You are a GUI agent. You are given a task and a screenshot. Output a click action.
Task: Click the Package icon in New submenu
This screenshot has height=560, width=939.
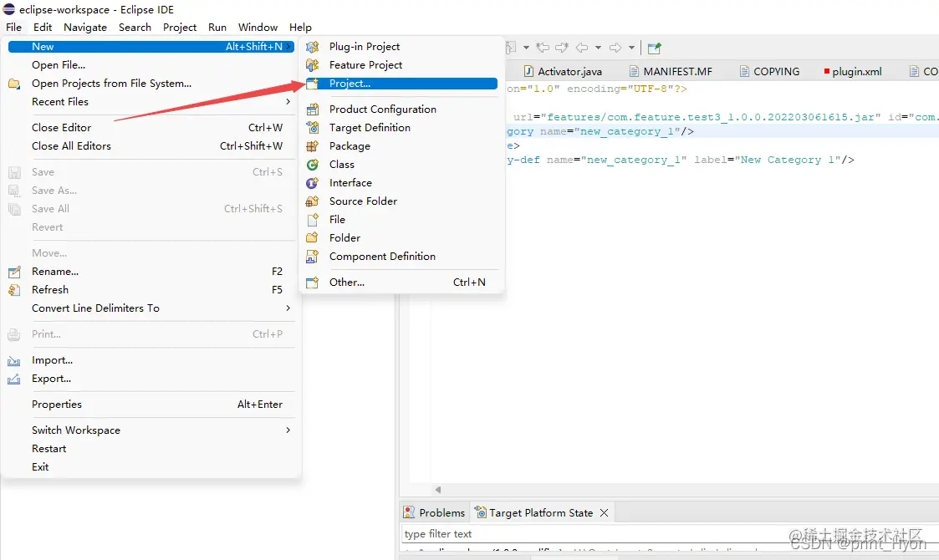312,146
